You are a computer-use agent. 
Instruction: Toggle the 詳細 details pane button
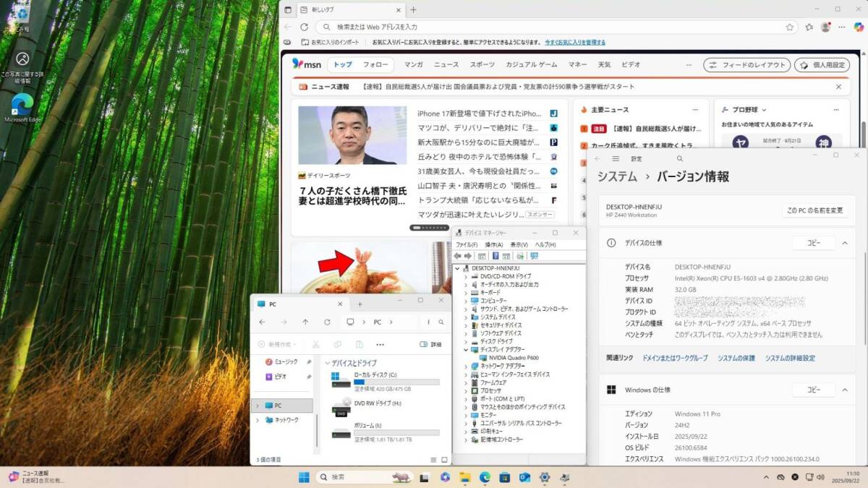pos(430,344)
